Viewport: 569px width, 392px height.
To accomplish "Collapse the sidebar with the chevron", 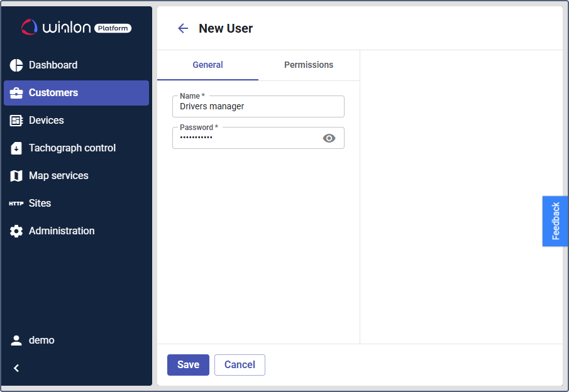I will [x=16, y=368].
